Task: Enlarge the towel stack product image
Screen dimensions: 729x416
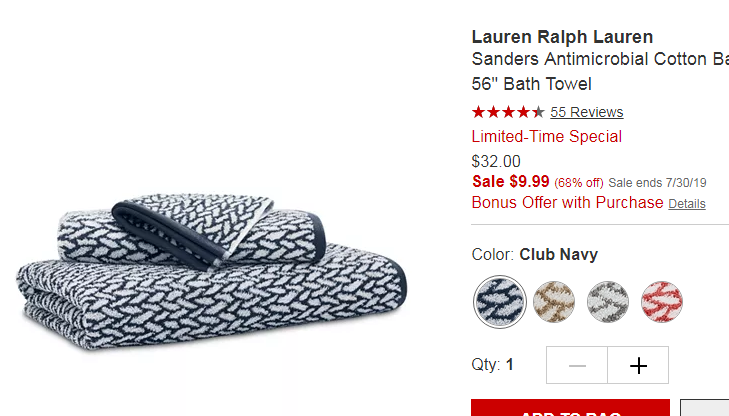Action: pyautogui.click(x=212, y=271)
